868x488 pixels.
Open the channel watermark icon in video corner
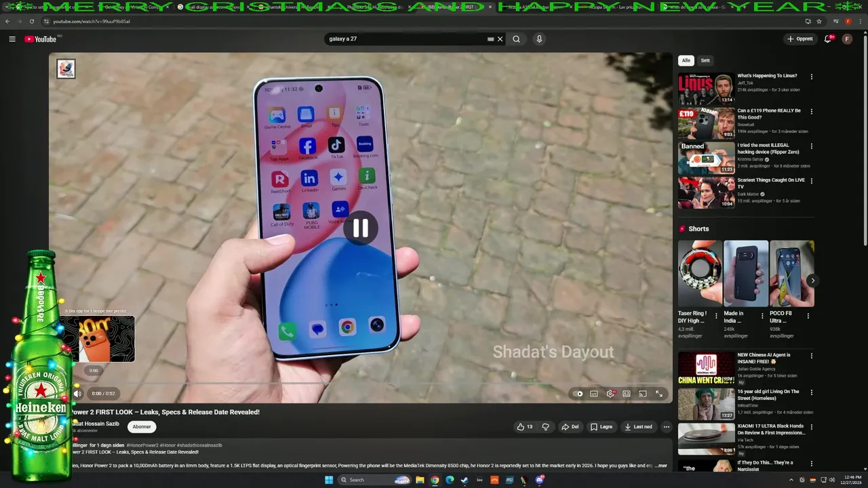click(66, 68)
